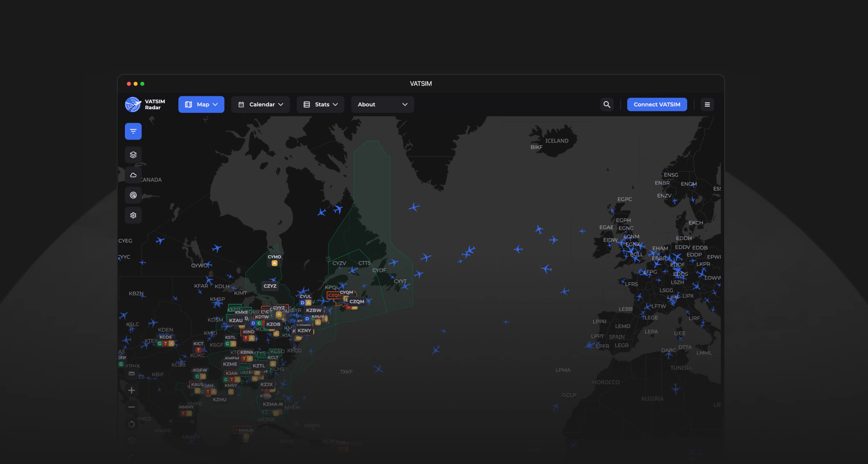
Task: Click the LPMA airport label
Action: 563,370
